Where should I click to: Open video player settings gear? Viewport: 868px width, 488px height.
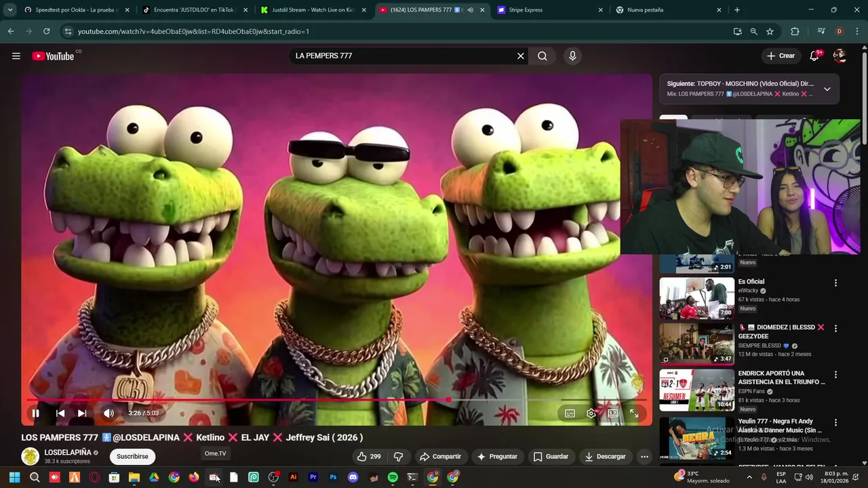tap(591, 413)
